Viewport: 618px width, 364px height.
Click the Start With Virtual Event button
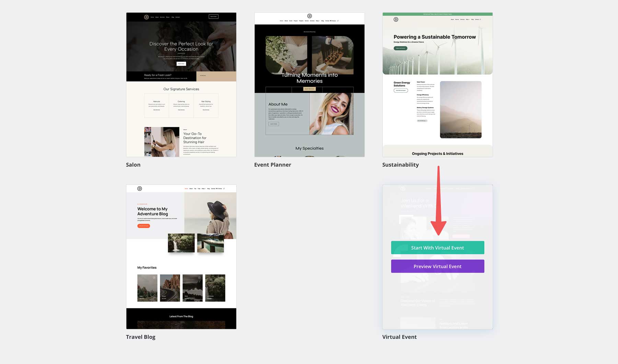point(437,247)
